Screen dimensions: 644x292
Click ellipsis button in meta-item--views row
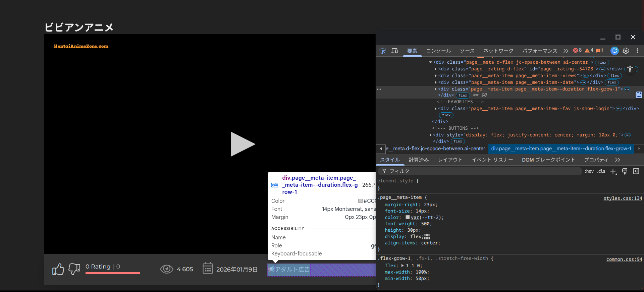[586, 76]
